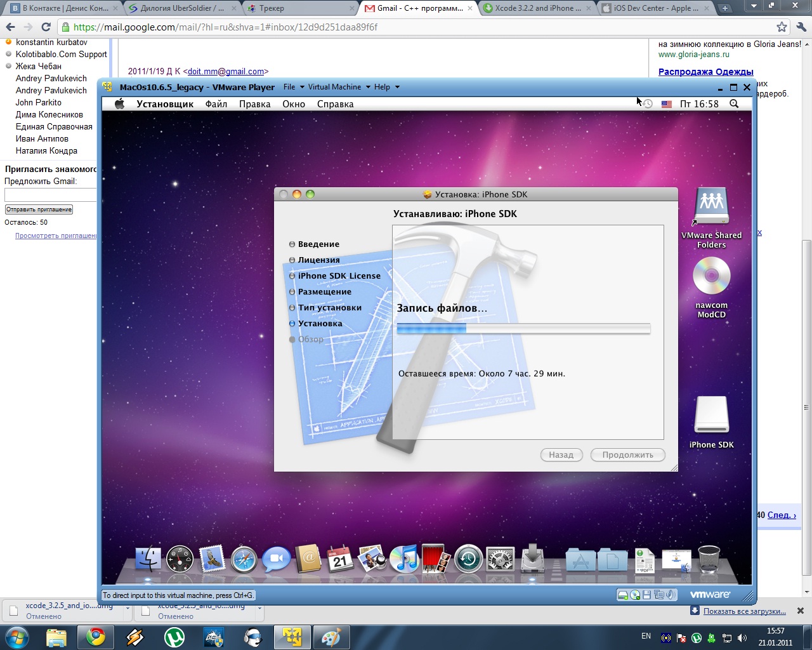
Task: Go back in Chrome browser history
Action: pyautogui.click(x=11, y=27)
